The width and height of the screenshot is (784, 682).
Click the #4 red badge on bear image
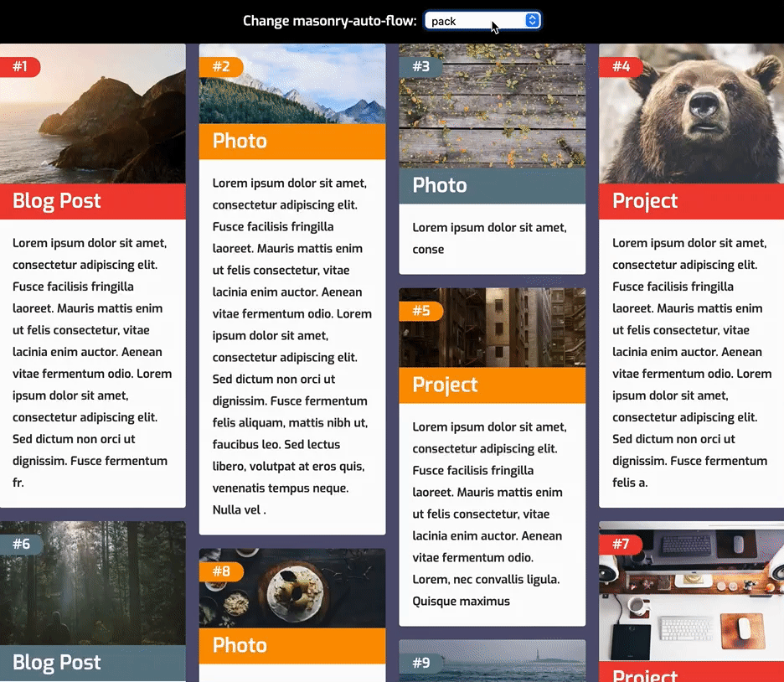pyautogui.click(x=621, y=66)
